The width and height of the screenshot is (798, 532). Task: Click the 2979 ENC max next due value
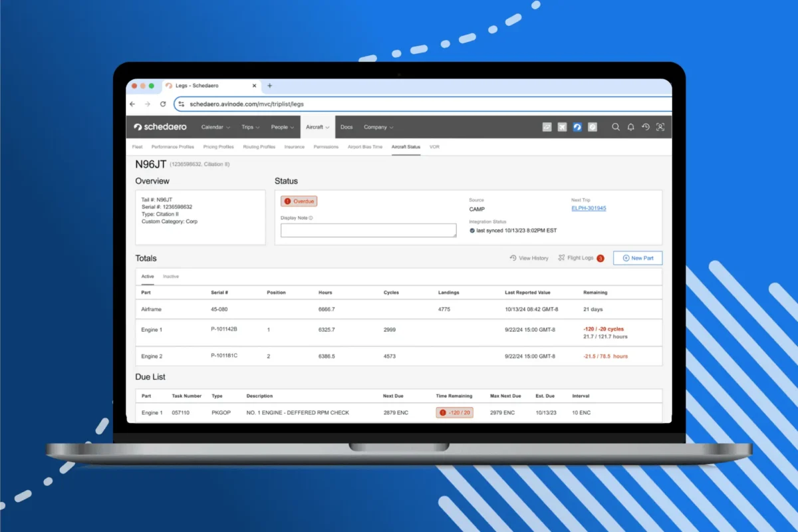pyautogui.click(x=502, y=413)
